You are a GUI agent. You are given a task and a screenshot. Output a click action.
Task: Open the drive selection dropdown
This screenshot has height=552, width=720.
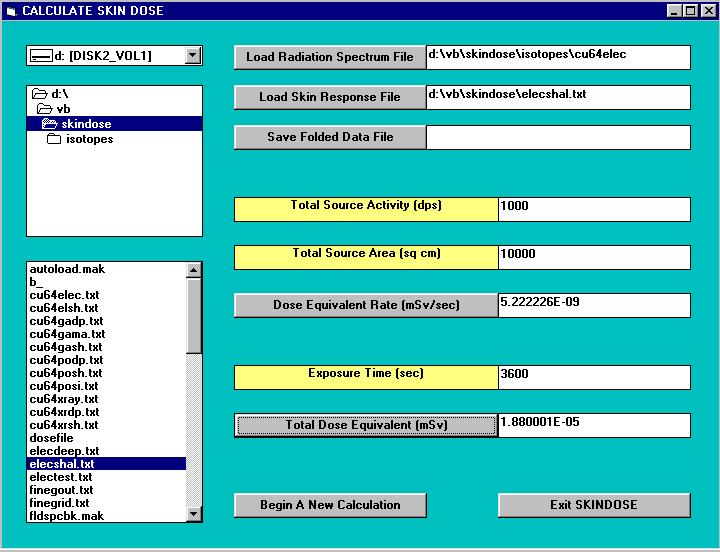click(x=193, y=56)
